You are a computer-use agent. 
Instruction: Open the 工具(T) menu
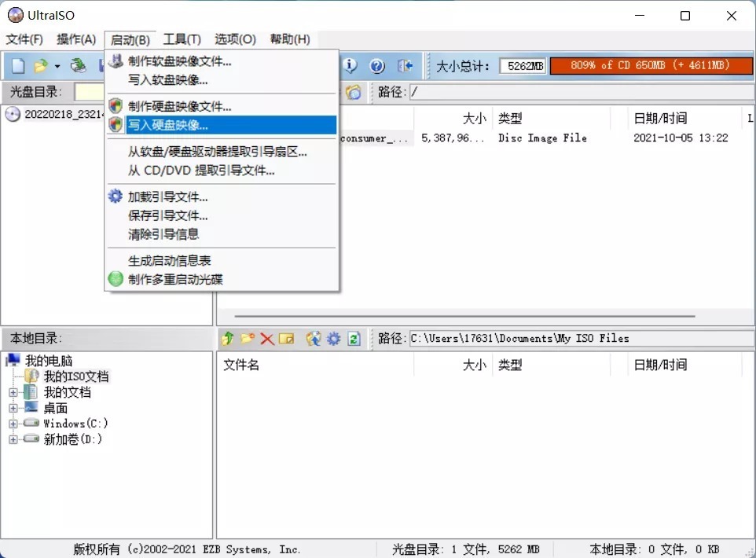click(182, 39)
